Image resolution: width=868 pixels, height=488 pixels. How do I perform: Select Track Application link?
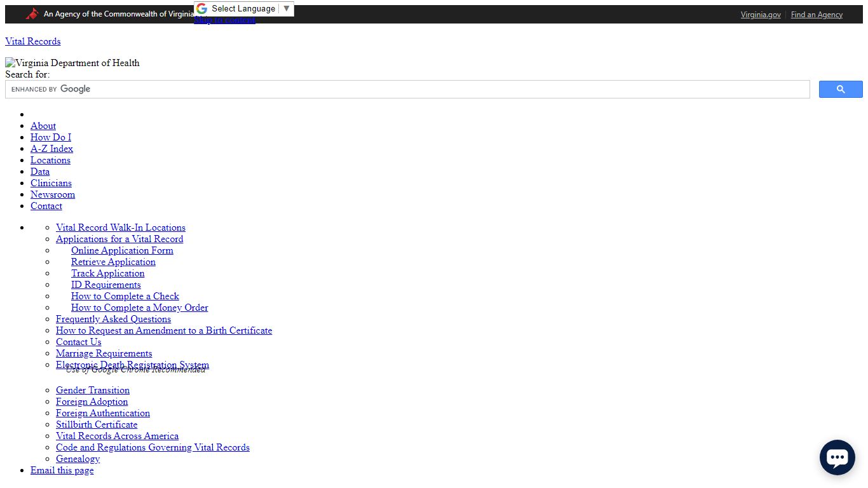108,273
